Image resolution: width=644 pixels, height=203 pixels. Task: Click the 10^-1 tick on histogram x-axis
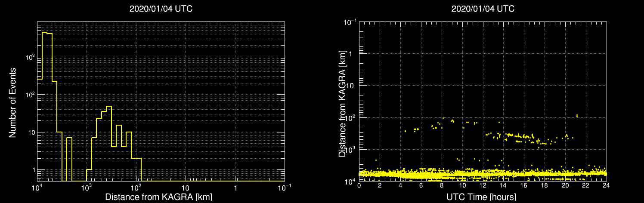pos(285,188)
